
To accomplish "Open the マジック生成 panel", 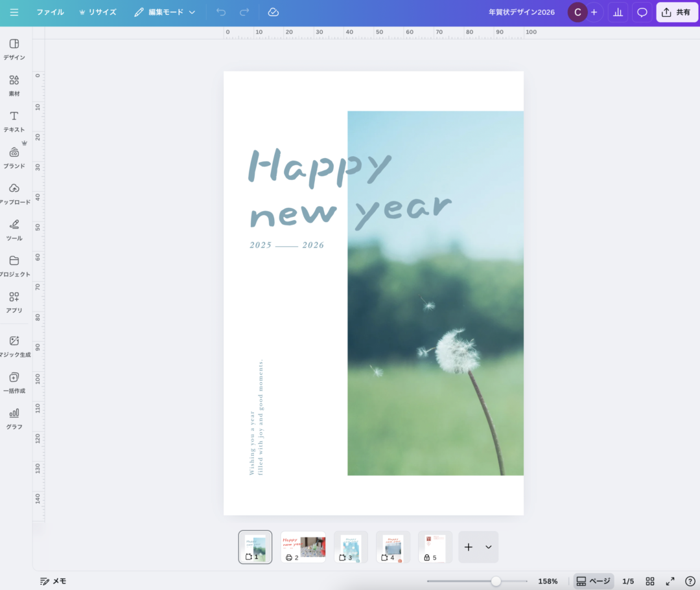I will coord(14,346).
